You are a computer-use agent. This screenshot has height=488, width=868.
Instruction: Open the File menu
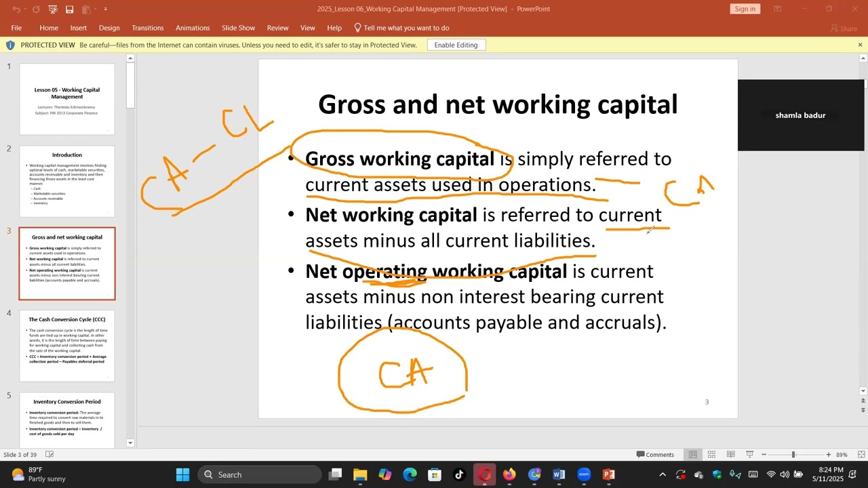[x=16, y=28]
